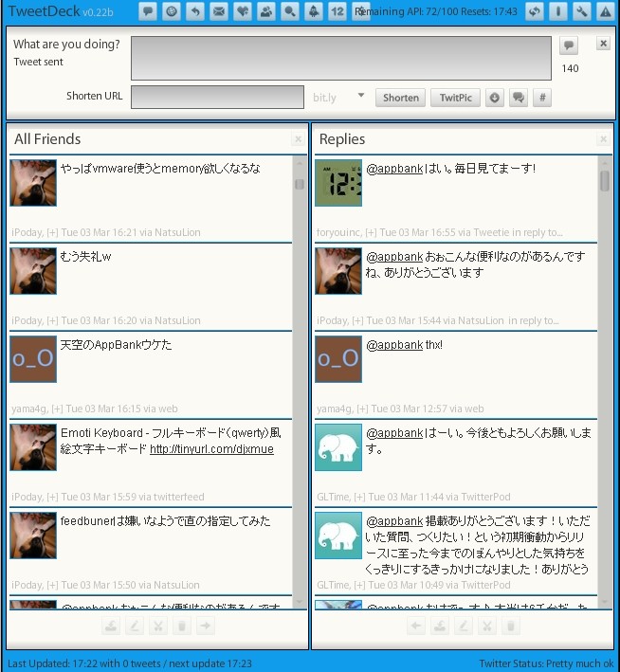Screen dimensions: 620x672
Task: Click [+] in GLTime's 10:49 reply footer
Action: 359,585
